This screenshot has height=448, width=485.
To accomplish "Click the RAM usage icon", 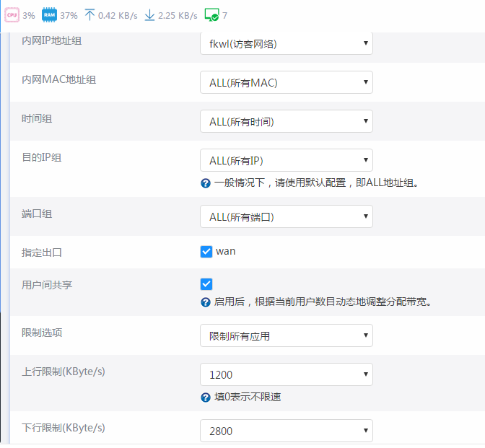I will [x=49, y=15].
